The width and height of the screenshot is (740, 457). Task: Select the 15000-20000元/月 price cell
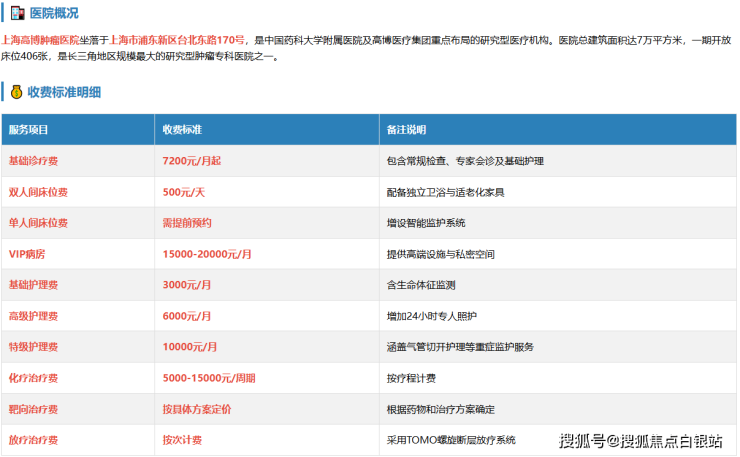point(207,254)
